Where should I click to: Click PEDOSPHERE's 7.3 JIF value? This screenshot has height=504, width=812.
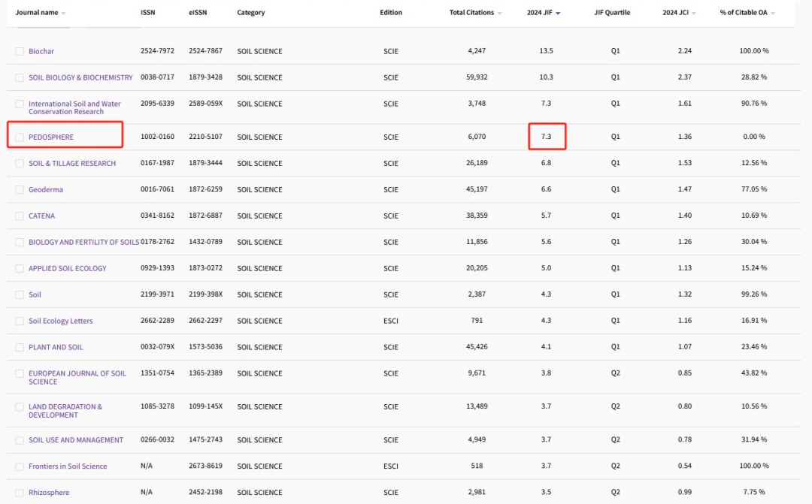pos(547,137)
